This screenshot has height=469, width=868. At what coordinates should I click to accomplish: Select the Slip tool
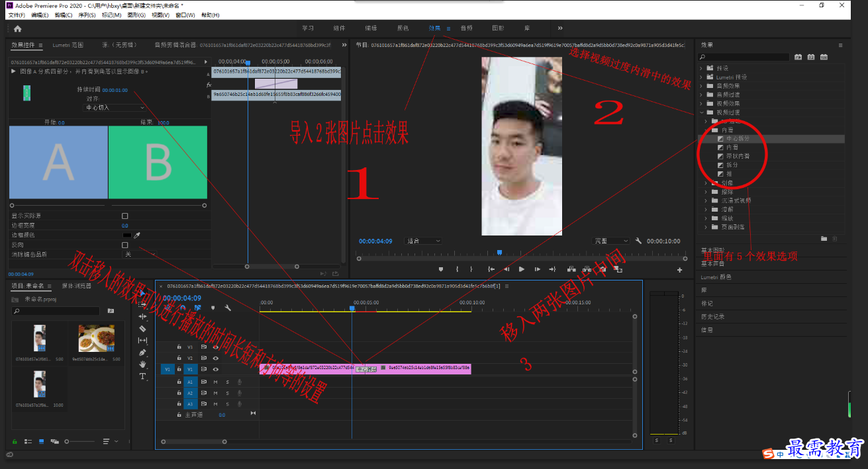pos(142,340)
